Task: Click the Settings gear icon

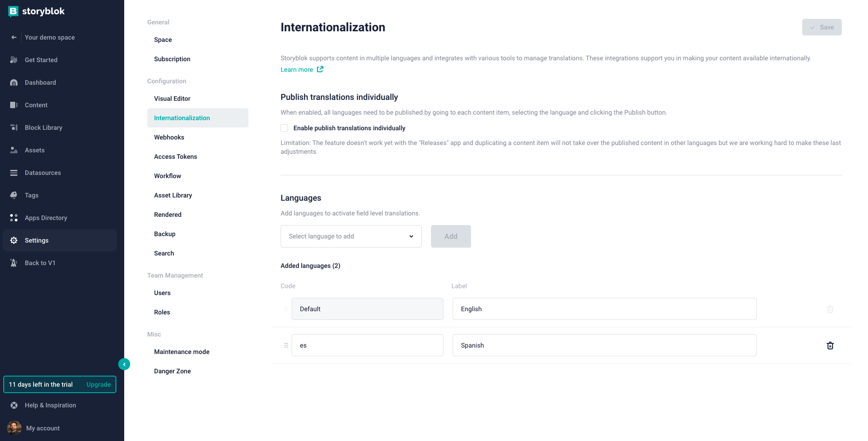Action: pos(14,240)
